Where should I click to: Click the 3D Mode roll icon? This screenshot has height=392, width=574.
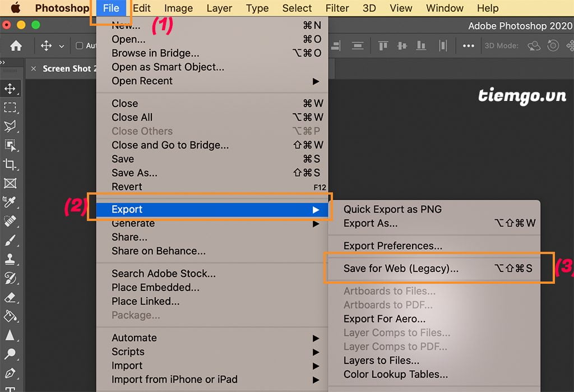[553, 46]
